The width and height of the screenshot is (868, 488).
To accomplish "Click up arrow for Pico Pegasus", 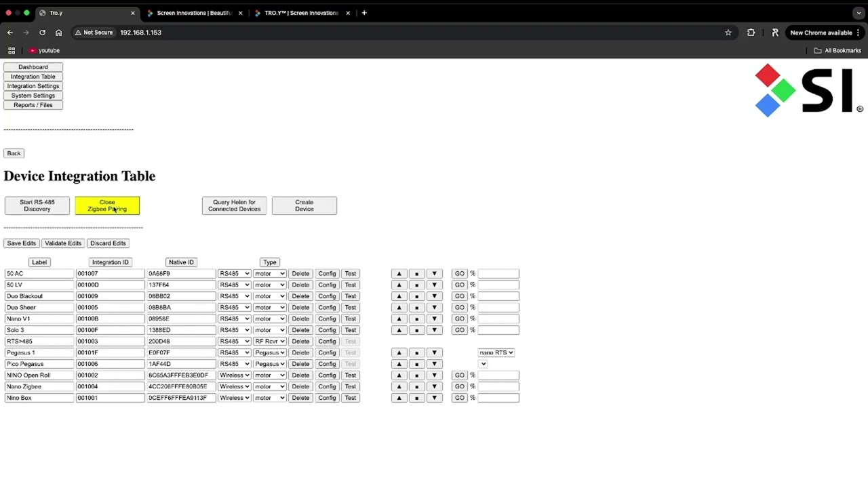I will pyautogui.click(x=399, y=364).
